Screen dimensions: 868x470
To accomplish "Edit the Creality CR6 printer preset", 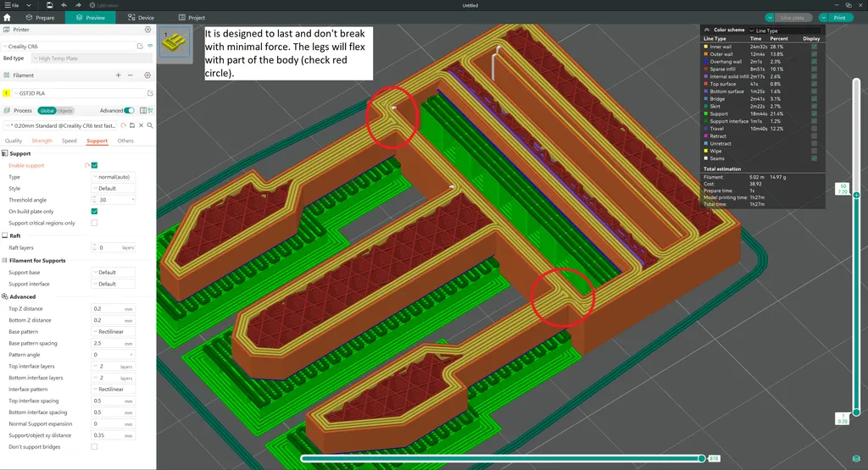I will (140, 47).
